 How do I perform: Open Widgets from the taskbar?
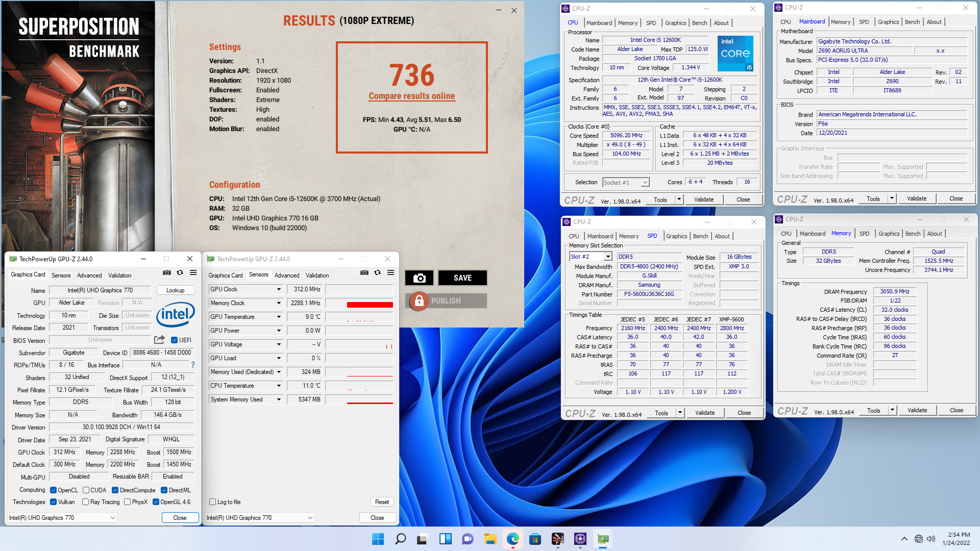coord(446,539)
